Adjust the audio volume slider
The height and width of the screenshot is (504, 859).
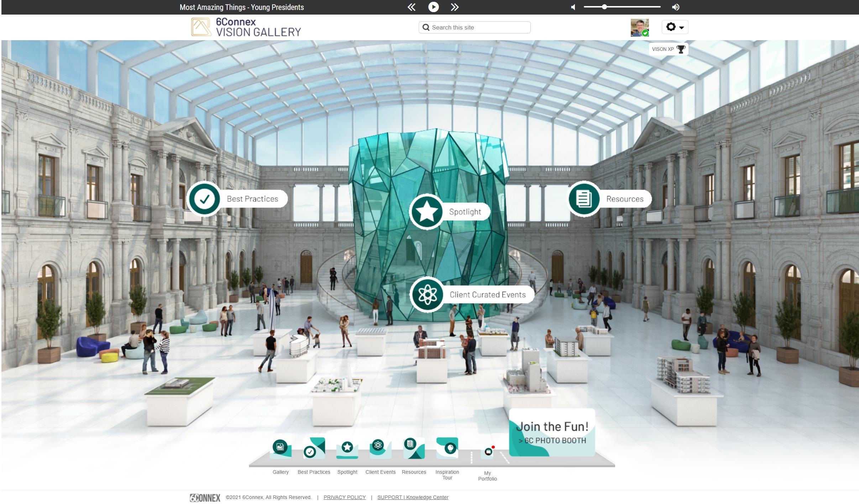(x=604, y=7)
